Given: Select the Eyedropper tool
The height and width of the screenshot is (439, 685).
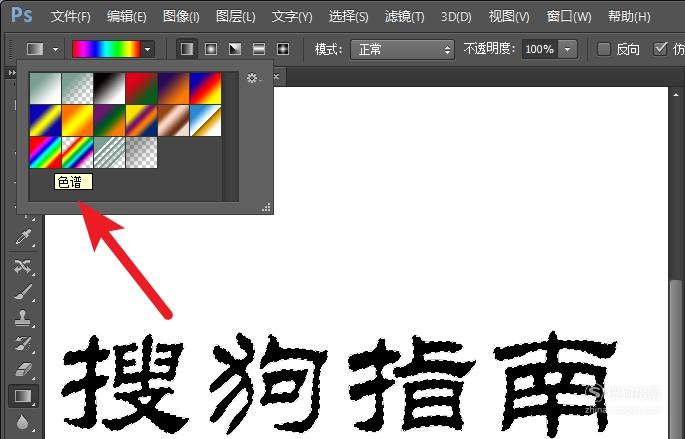Looking at the screenshot, I should click(23, 237).
